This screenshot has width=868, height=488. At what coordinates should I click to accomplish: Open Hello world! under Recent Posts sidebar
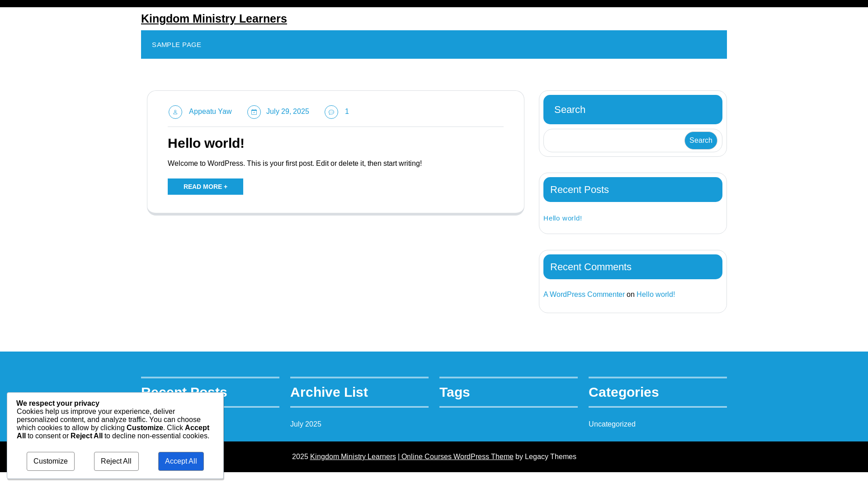tap(562, 218)
